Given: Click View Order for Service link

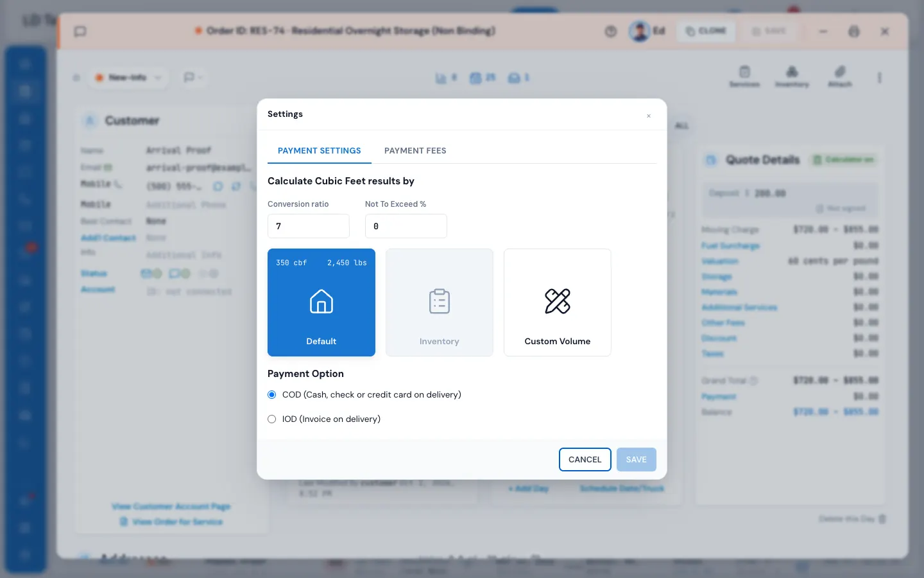Looking at the screenshot, I should (x=171, y=521).
